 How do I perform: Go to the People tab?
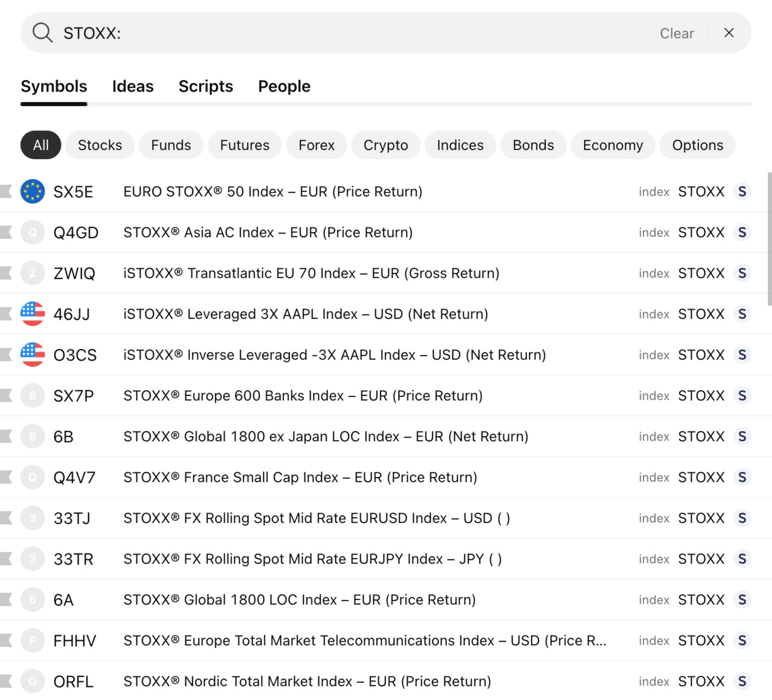(x=284, y=86)
